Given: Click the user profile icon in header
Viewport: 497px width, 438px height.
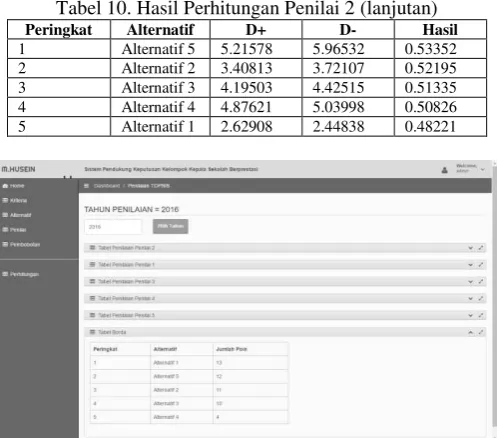Looking at the screenshot, I should 444,170.
